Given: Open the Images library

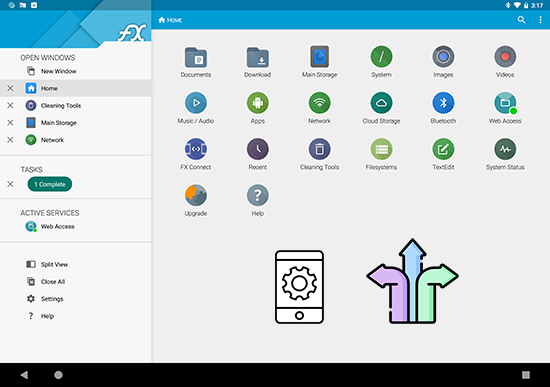Looking at the screenshot, I should click(443, 62).
